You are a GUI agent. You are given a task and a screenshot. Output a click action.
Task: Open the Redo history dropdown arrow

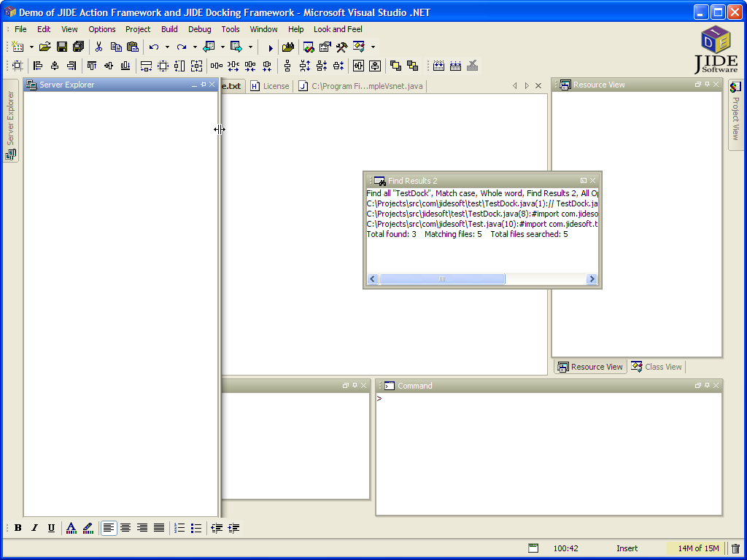195,47
